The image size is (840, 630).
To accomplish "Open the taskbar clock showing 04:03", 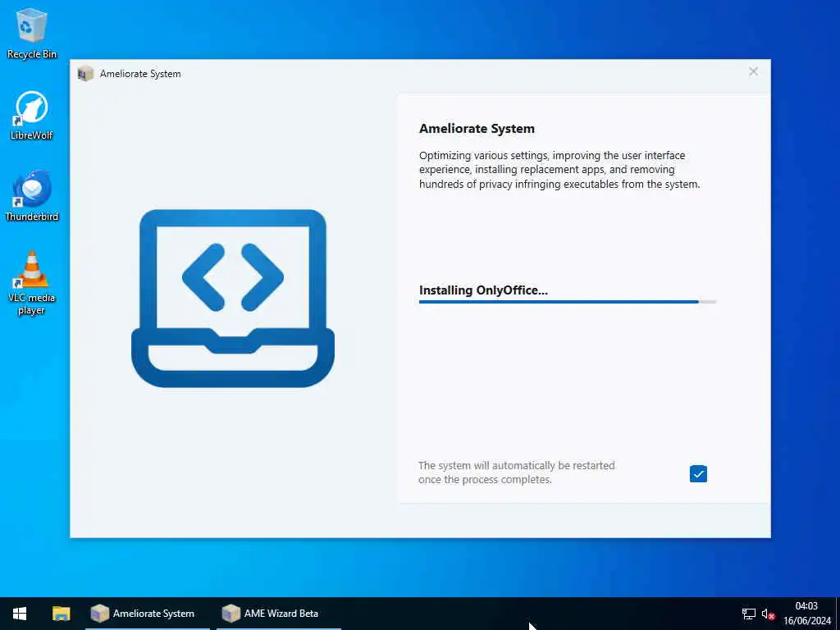I will (807, 614).
